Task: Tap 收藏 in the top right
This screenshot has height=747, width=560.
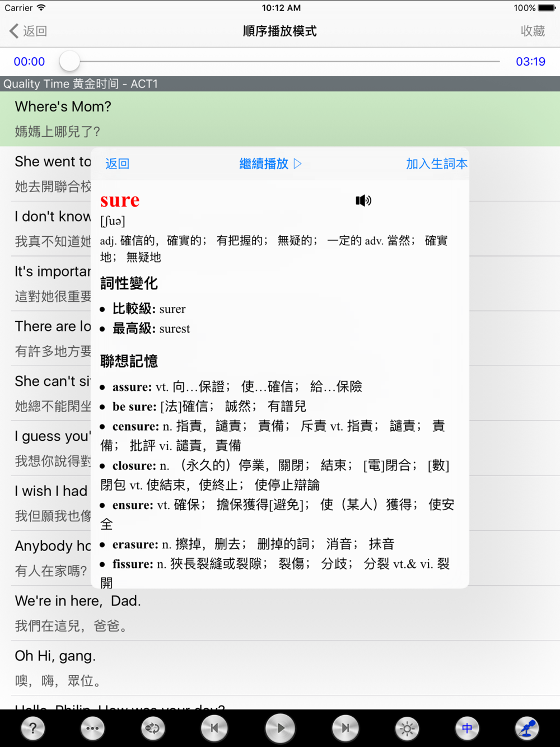Action: [533, 31]
